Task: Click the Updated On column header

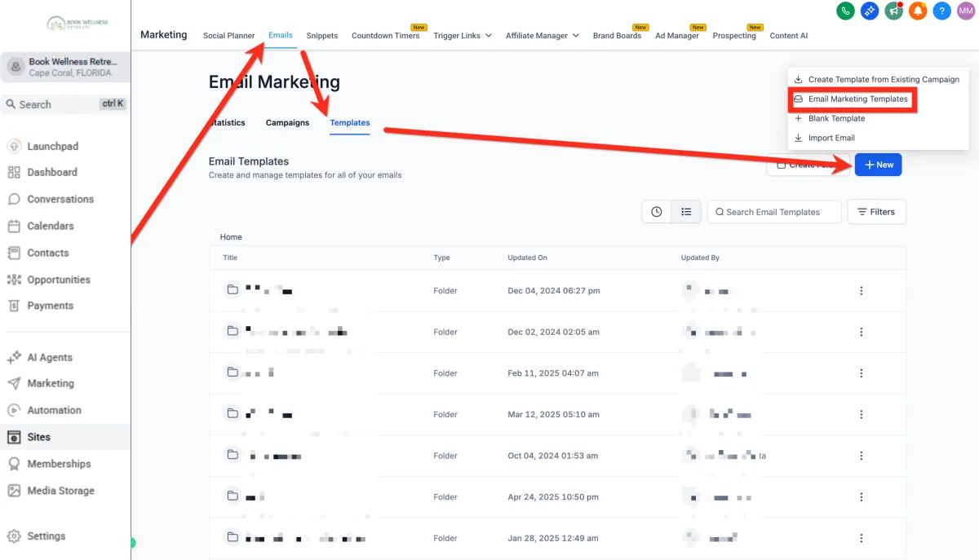Action: pos(527,258)
